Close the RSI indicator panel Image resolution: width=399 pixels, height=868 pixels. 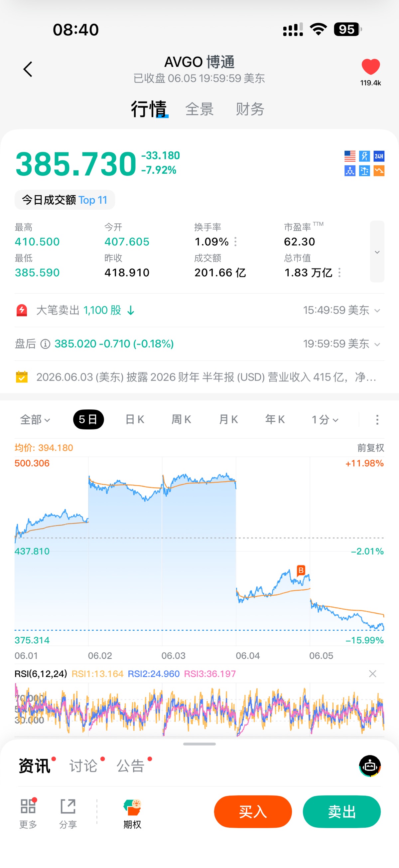pos(372,674)
